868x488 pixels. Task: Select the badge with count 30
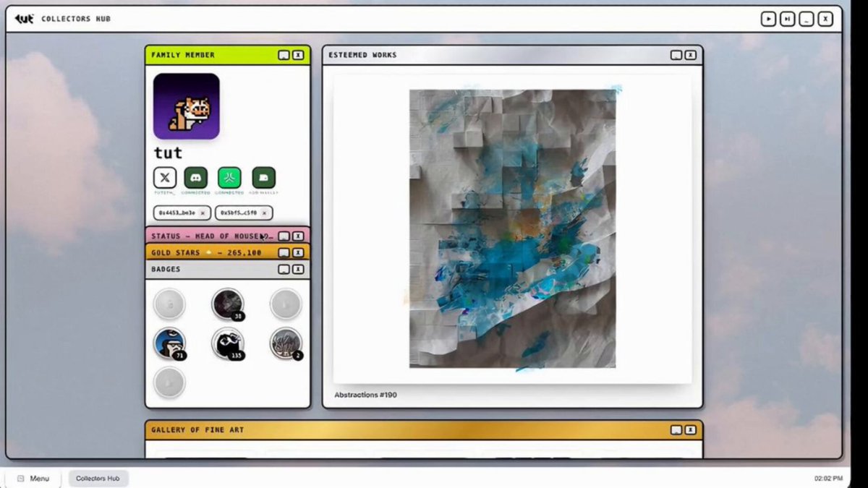pyautogui.click(x=228, y=304)
